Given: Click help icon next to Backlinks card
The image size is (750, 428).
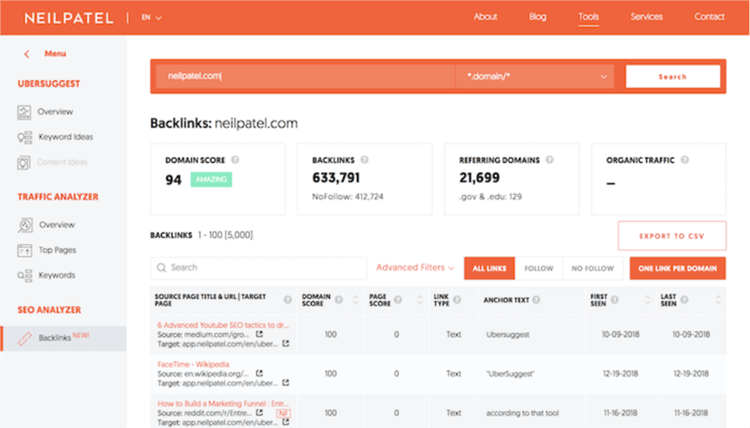Looking at the screenshot, I should click(x=364, y=160).
